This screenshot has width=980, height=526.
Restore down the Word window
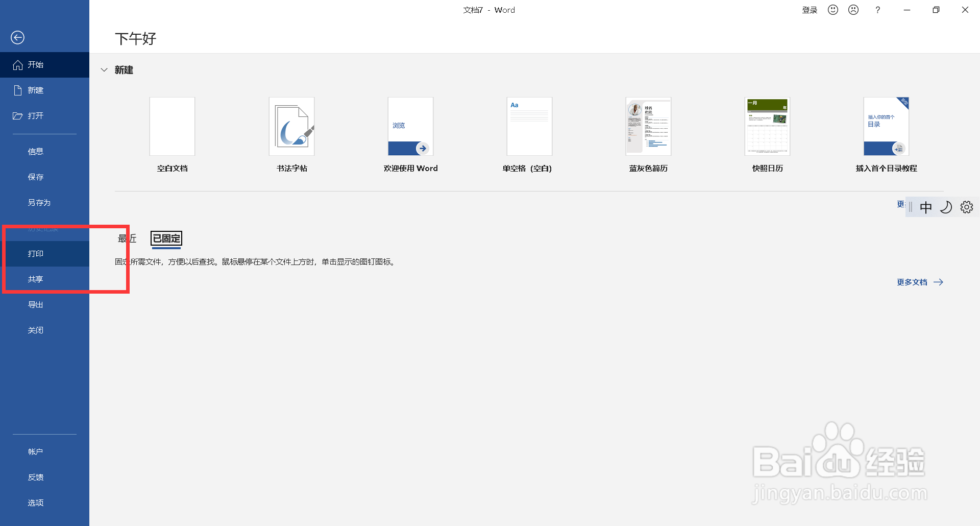(x=936, y=10)
